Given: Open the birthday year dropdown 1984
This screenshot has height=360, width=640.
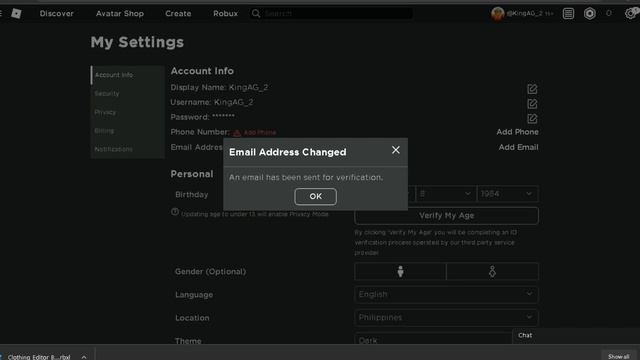Looking at the screenshot, I should (x=507, y=194).
